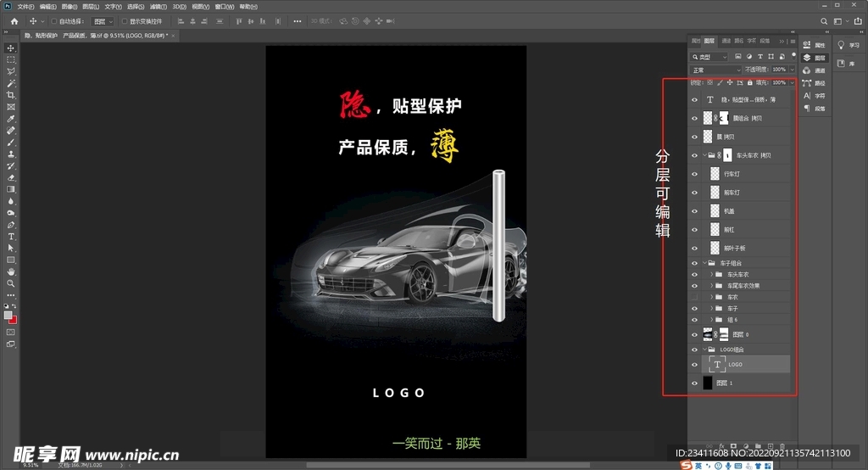The image size is (868, 470).
Task: Open the 属性 panel button
Action: [x=815, y=45]
